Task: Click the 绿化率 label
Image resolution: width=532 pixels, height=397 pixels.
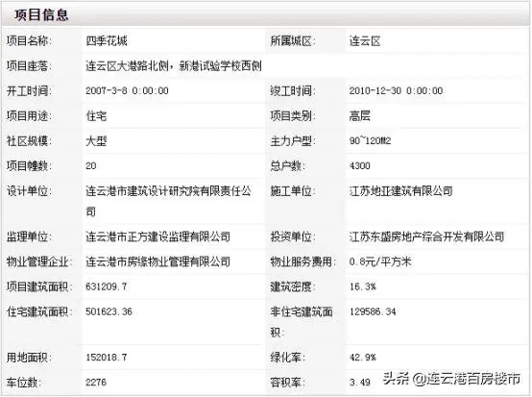Action: pos(288,358)
